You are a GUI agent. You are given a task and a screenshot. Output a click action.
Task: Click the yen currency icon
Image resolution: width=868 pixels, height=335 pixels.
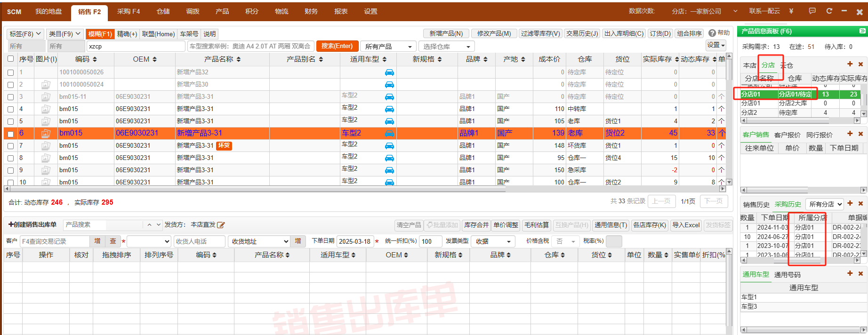(791, 11)
